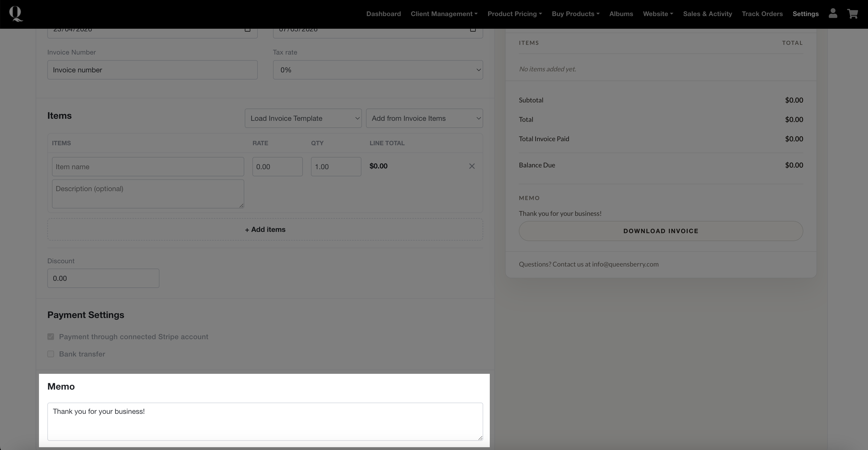
Task: Remove the item row with X icon
Action: [x=472, y=166]
